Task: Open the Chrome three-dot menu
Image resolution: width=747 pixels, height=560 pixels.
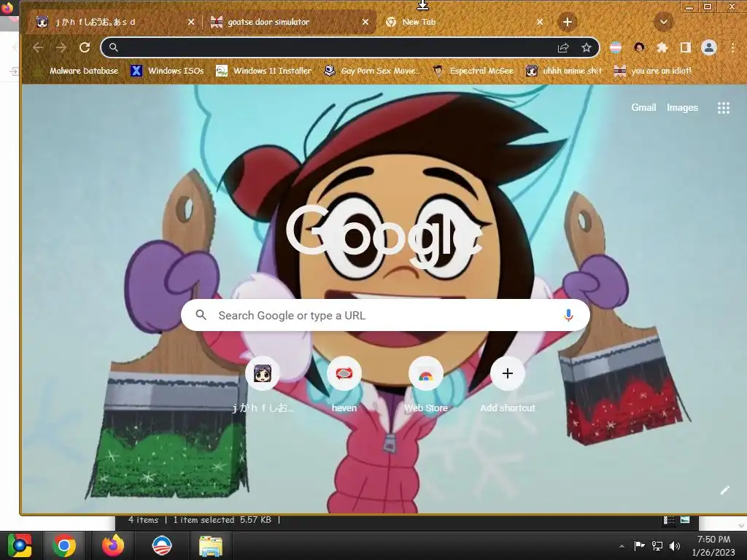Action: pyautogui.click(x=732, y=47)
